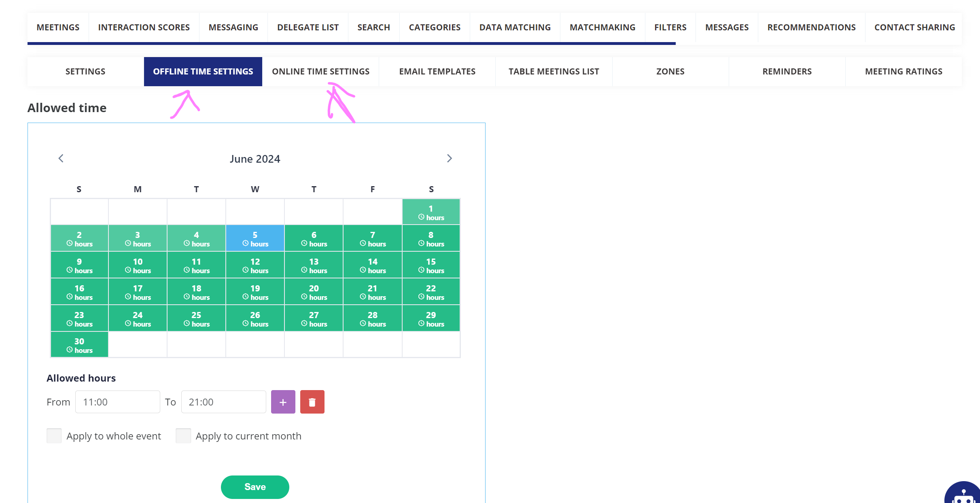
Task: Select June 18 calendar day
Action: [x=196, y=292]
